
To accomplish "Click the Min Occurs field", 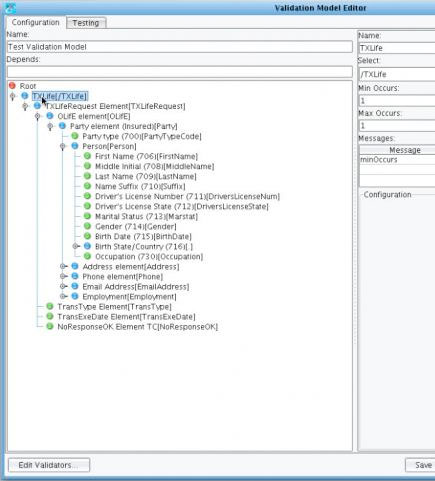I will pos(397,100).
